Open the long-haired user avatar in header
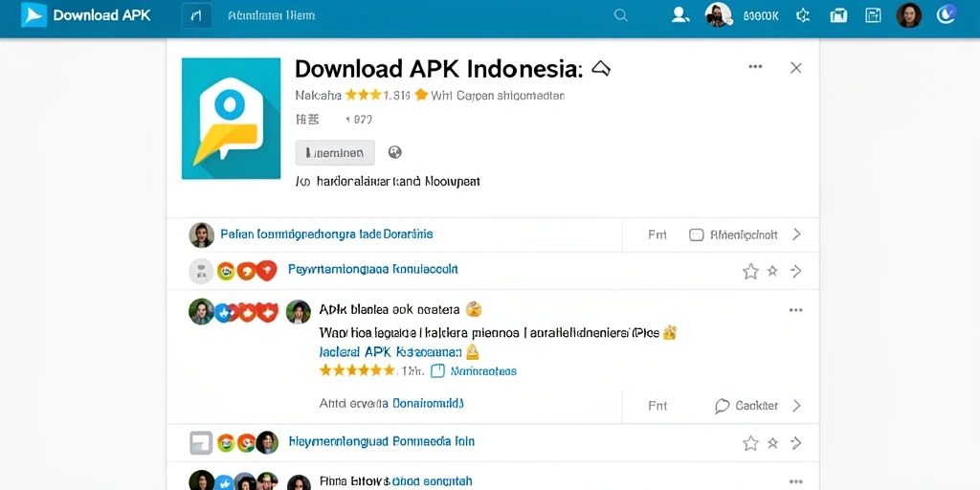Screen dimensions: 980x490 tap(909, 15)
